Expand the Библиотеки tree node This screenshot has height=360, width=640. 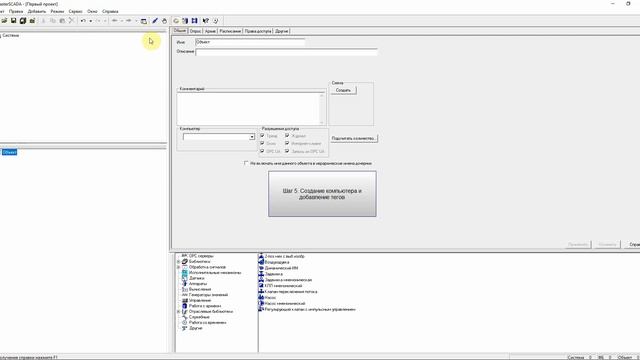tap(178, 262)
